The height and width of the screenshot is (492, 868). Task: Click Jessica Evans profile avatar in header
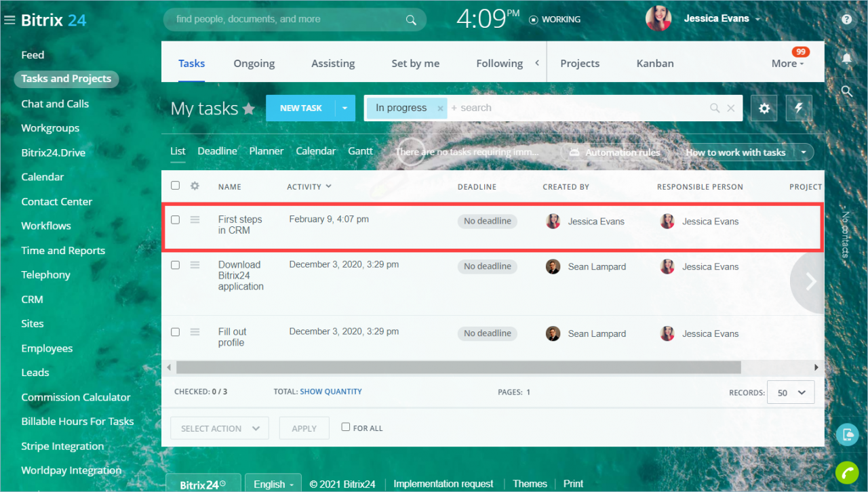point(658,18)
